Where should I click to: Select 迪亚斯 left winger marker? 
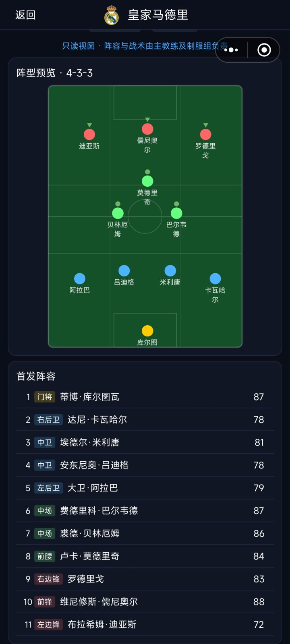point(89,134)
